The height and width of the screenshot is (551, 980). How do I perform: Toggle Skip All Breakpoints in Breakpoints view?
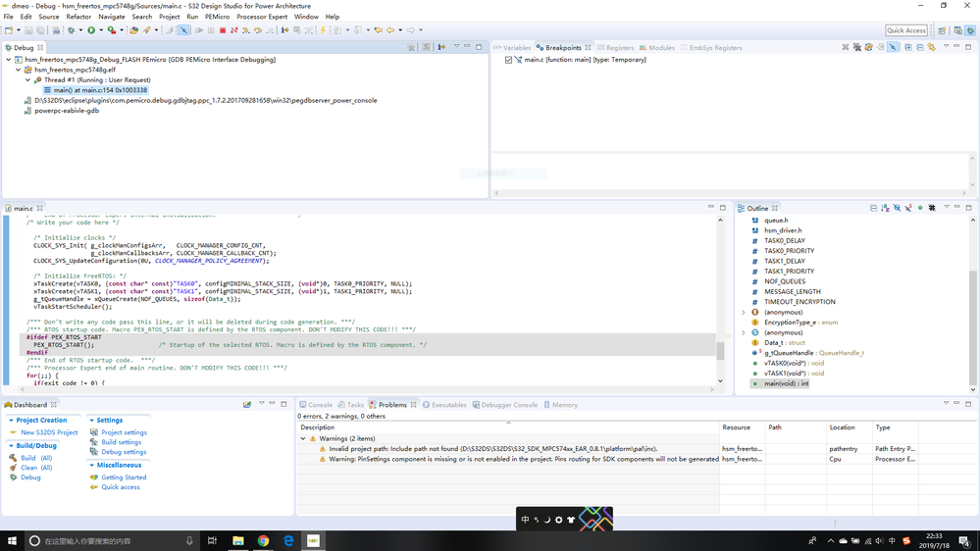893,47
